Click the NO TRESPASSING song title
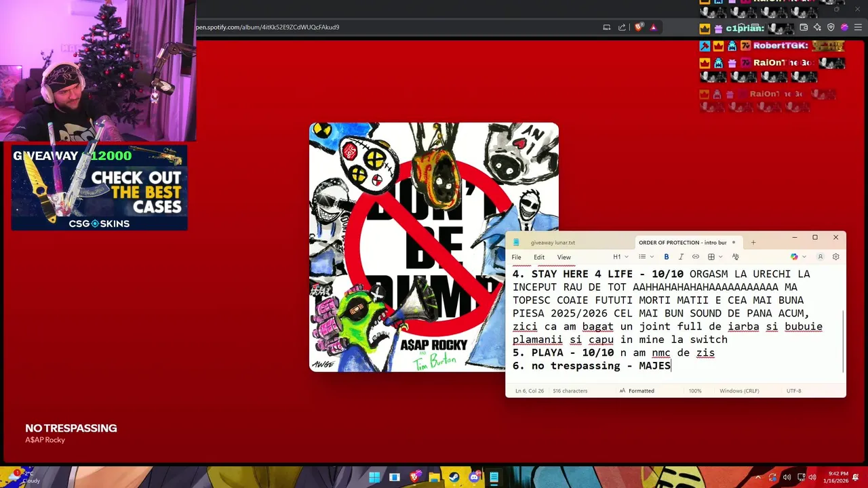This screenshot has width=868, height=488. 71,428
